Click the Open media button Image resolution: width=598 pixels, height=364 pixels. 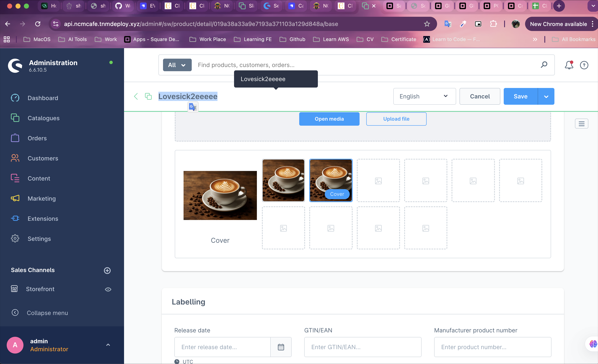329,119
